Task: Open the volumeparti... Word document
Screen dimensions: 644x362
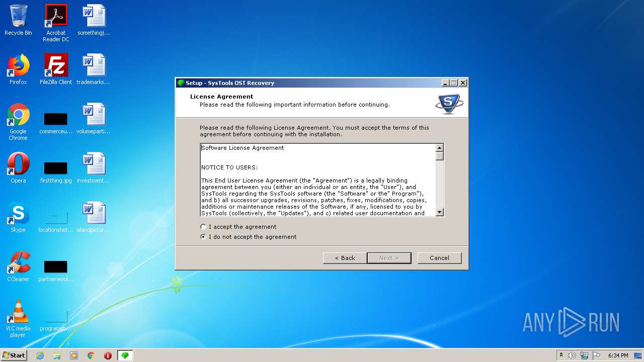Action: tap(94, 119)
